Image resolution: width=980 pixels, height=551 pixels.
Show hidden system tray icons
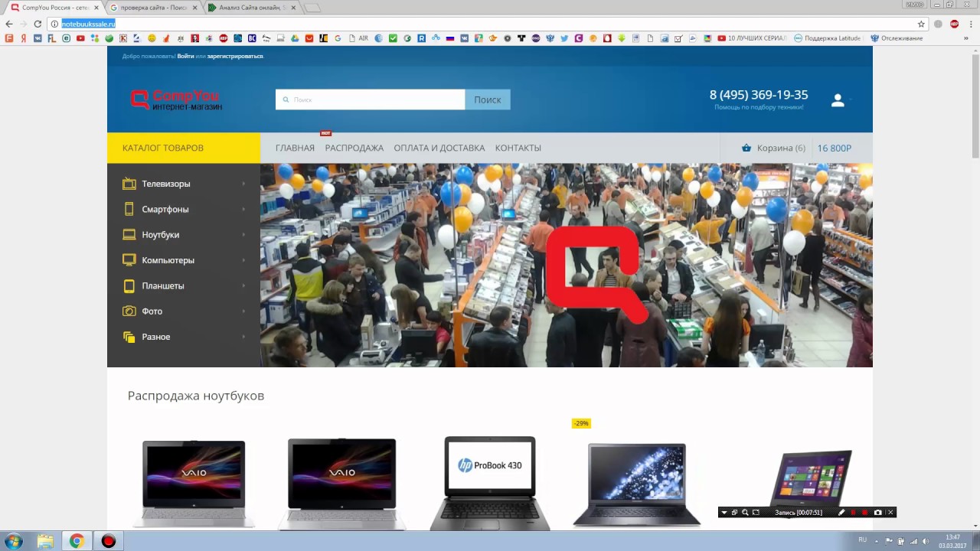[x=877, y=541]
